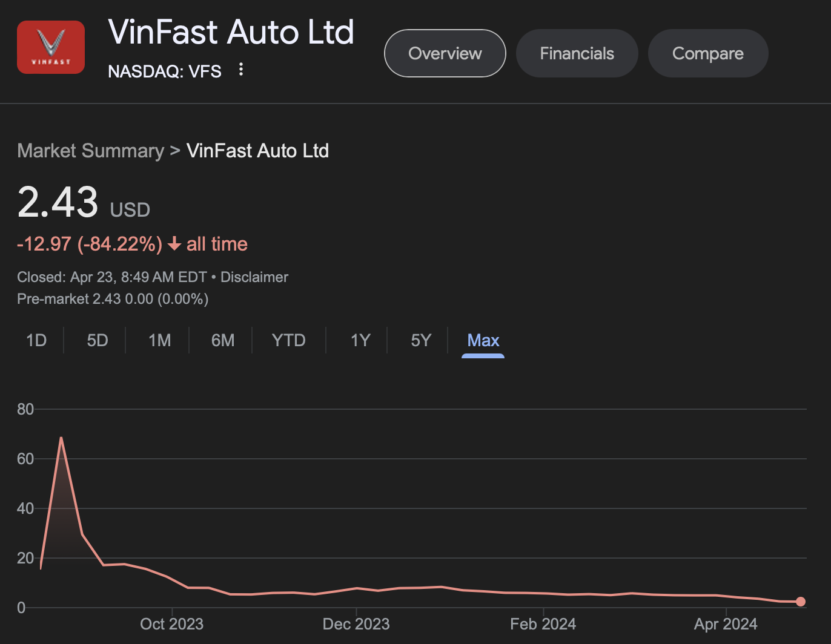
Task: Click VinFast Auto Ltd in the breadcrumb
Action: pos(257,151)
